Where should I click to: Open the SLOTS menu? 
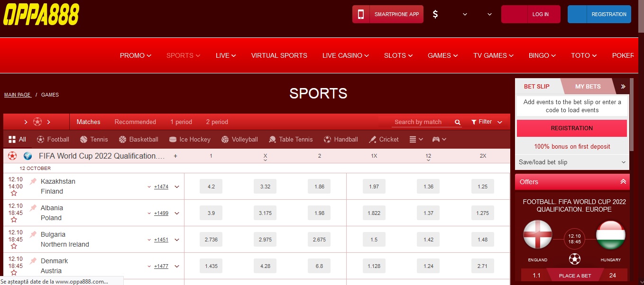(x=398, y=55)
